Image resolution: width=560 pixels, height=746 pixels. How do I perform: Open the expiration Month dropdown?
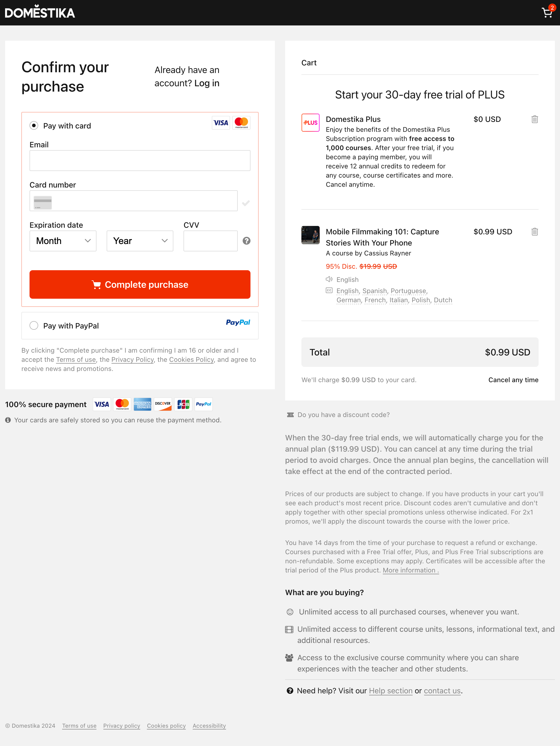(63, 241)
